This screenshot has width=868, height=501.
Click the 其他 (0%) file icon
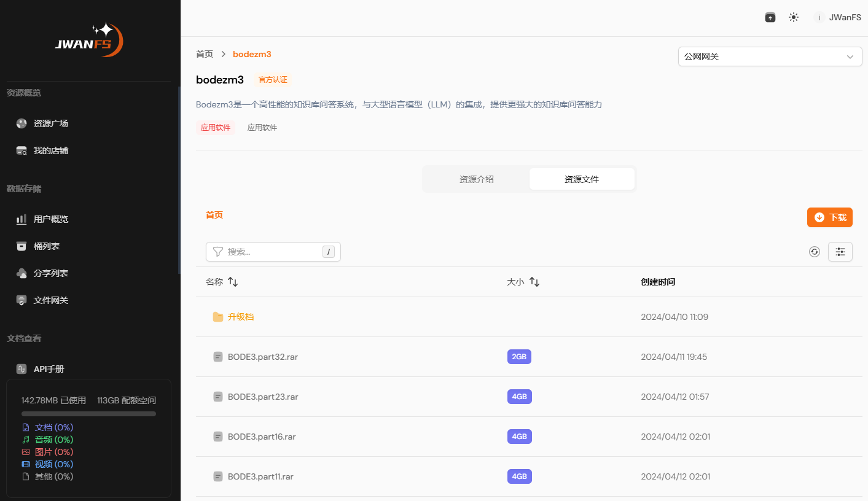26,476
